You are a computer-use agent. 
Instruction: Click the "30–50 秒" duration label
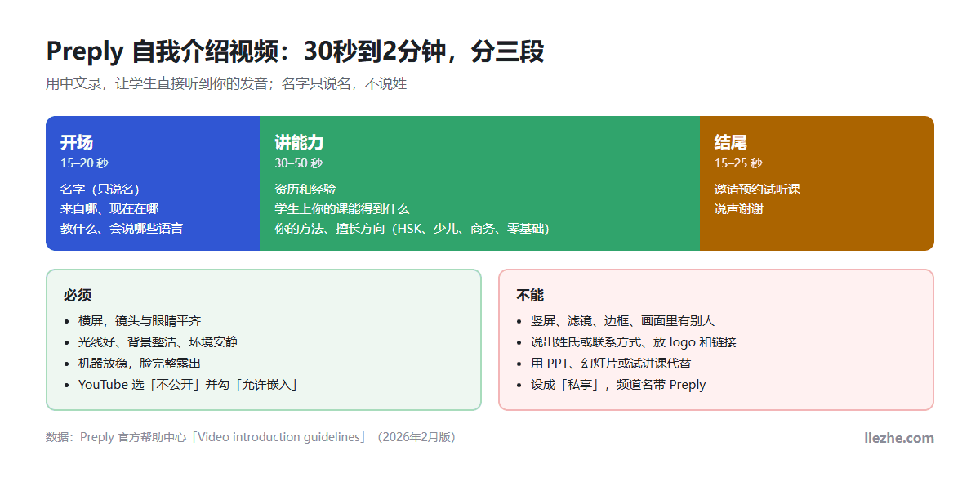[298, 163]
